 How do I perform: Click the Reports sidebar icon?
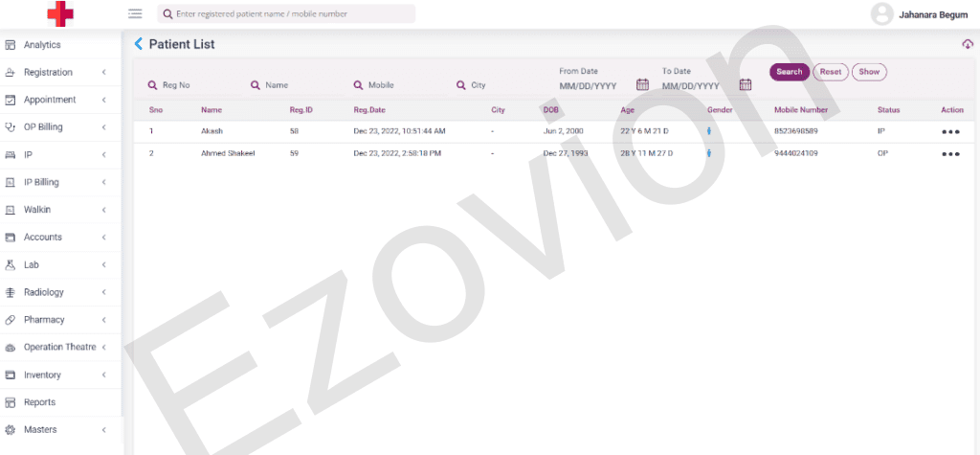10,402
